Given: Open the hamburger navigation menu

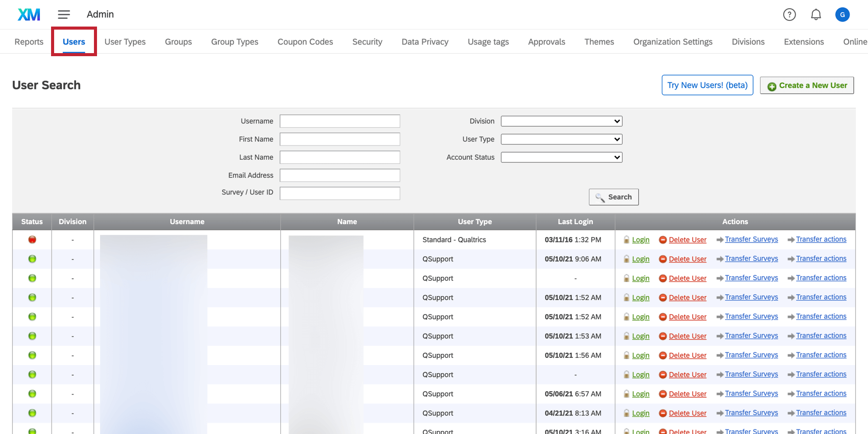Looking at the screenshot, I should pos(64,14).
